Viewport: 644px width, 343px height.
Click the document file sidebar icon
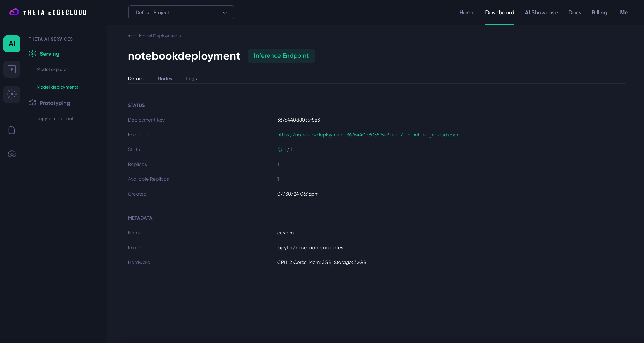(x=12, y=130)
